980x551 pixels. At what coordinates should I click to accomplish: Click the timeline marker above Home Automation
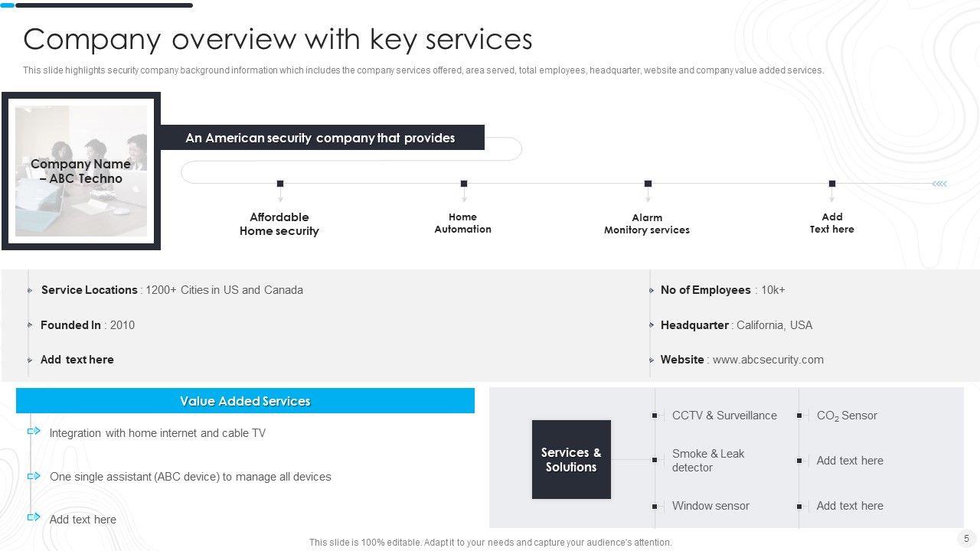tap(464, 184)
